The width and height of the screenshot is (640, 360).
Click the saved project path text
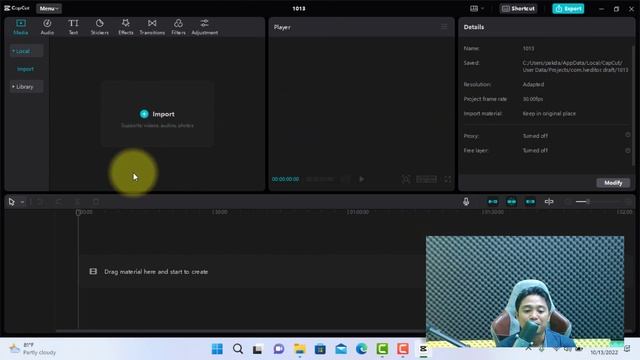[x=575, y=67]
